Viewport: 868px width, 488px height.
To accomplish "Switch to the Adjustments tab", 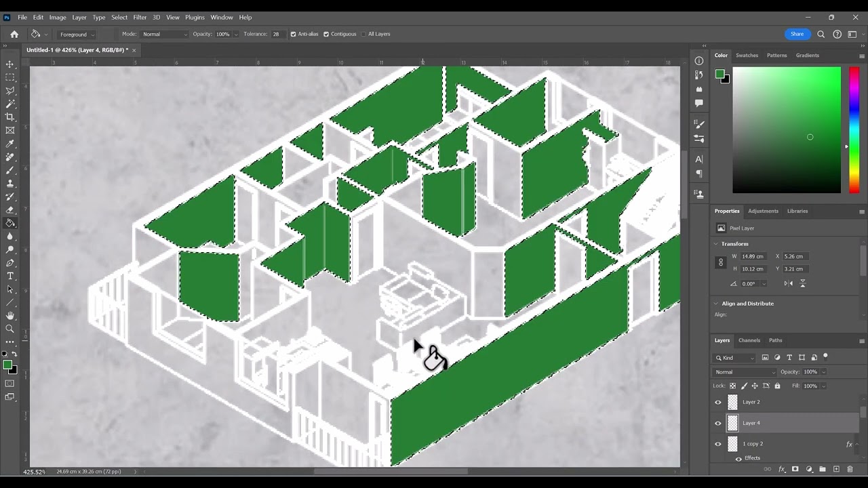I will point(763,211).
